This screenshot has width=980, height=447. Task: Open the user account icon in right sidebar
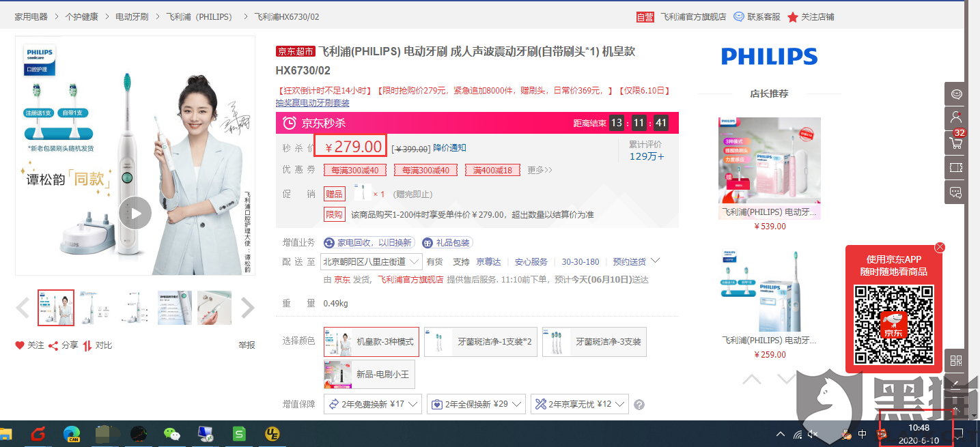pos(956,118)
